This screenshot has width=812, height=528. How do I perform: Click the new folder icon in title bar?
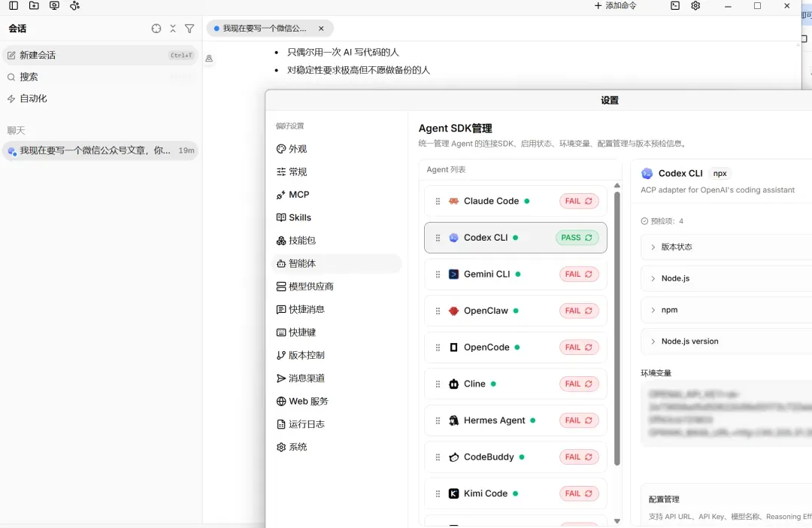coord(34,6)
